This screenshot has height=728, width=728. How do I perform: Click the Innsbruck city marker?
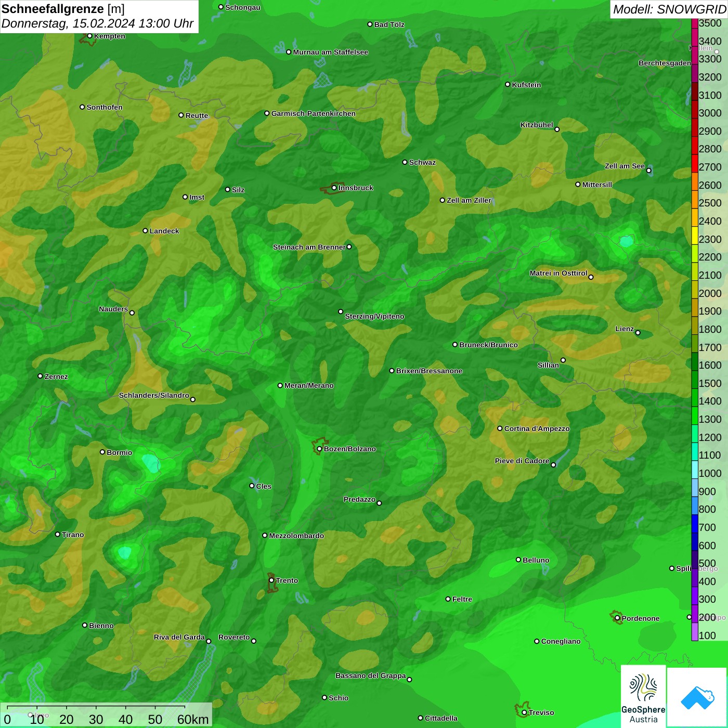coord(334,188)
